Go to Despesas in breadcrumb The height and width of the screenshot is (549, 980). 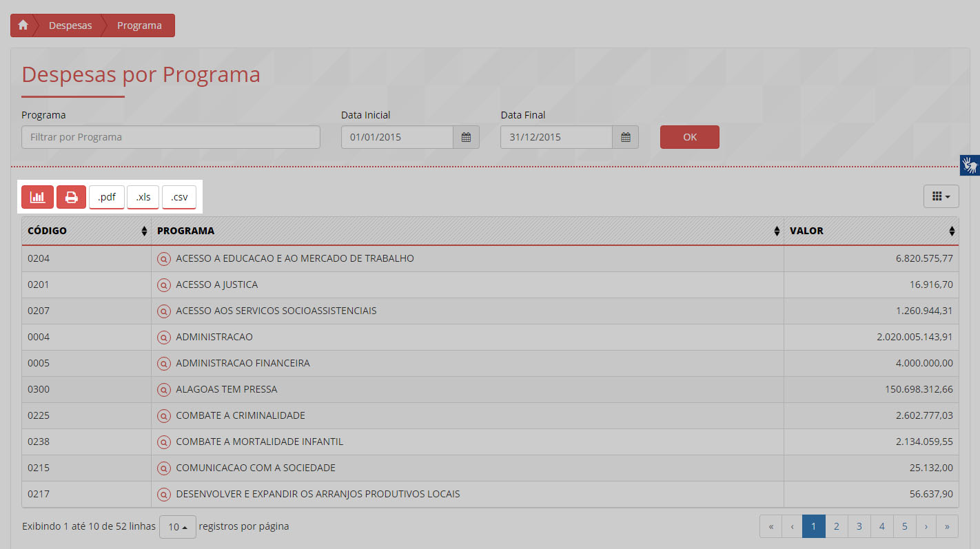[70, 25]
